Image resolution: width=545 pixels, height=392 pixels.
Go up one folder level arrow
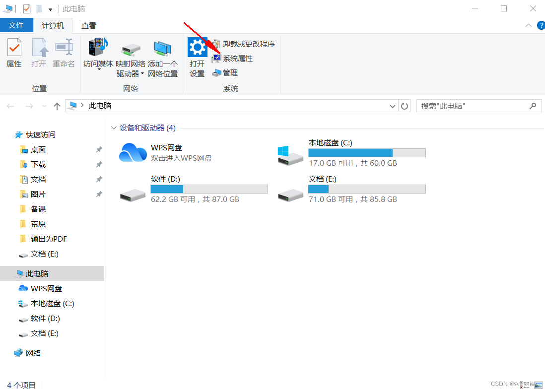pos(57,106)
